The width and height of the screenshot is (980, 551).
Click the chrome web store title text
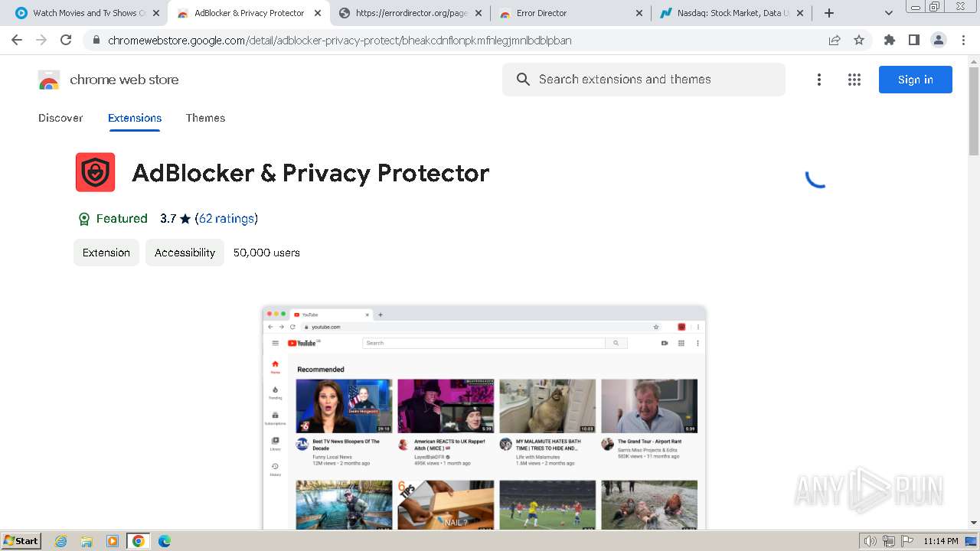click(x=124, y=80)
